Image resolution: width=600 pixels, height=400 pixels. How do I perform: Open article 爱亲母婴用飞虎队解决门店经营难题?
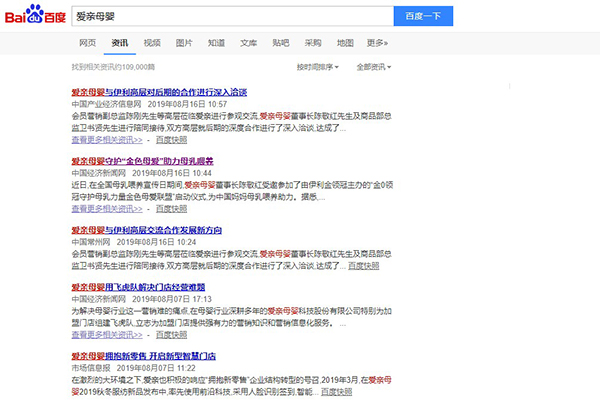tap(144, 287)
